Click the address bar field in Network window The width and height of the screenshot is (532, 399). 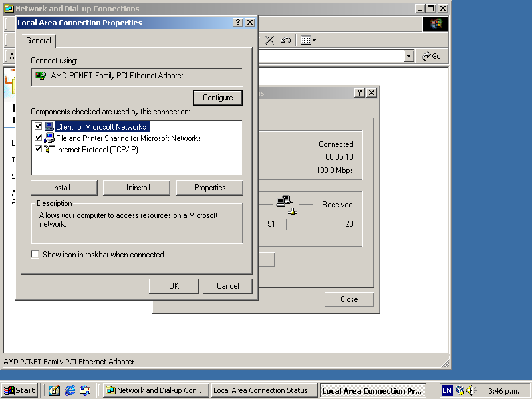[331, 56]
